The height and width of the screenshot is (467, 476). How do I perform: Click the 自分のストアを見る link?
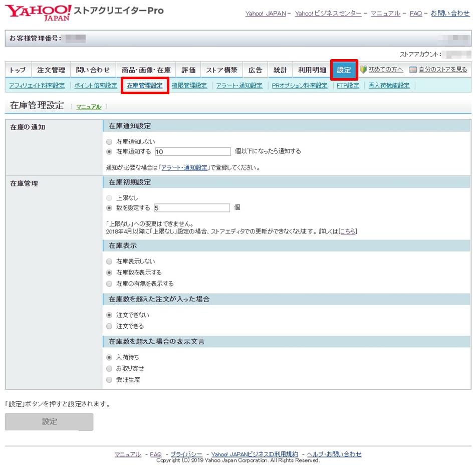[x=443, y=70]
